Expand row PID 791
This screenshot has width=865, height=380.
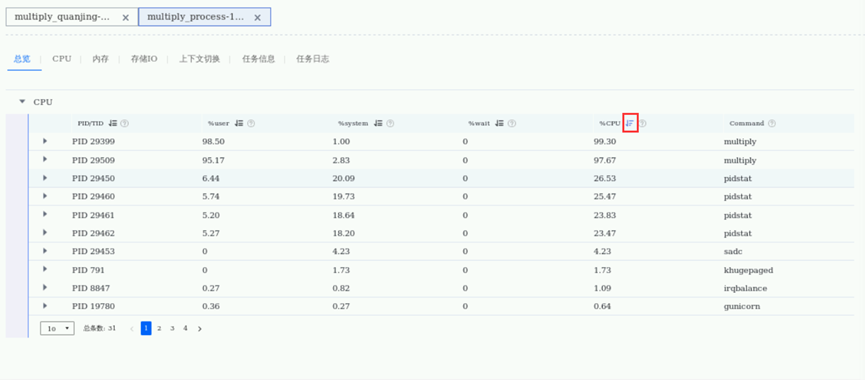pyautogui.click(x=45, y=269)
